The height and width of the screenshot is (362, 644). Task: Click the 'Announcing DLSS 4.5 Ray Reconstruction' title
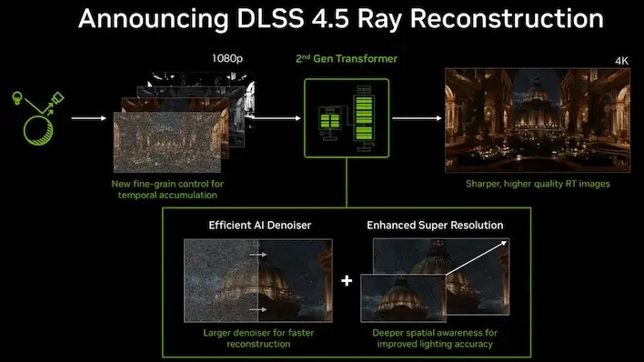(x=341, y=18)
